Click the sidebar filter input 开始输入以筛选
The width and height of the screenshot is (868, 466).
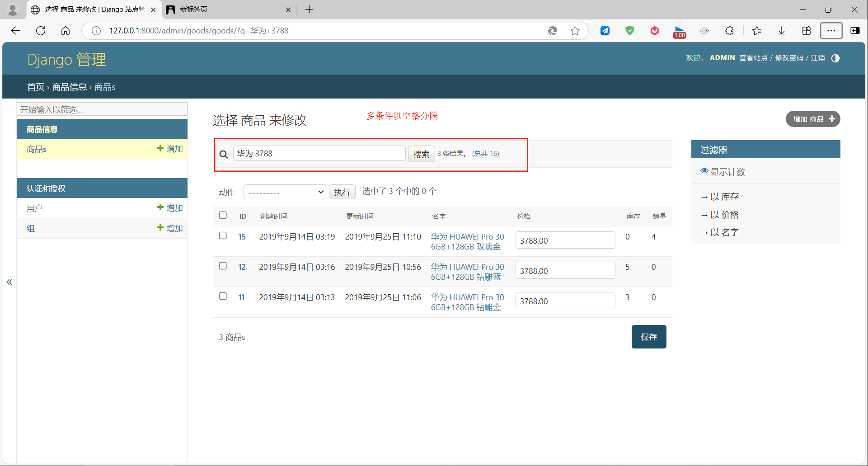click(102, 109)
